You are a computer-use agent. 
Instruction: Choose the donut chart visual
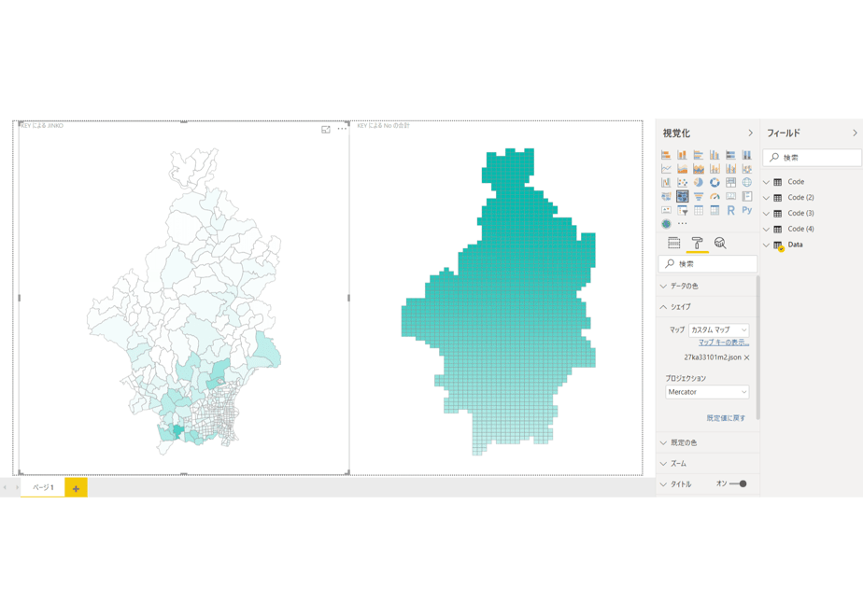pyautogui.click(x=714, y=183)
